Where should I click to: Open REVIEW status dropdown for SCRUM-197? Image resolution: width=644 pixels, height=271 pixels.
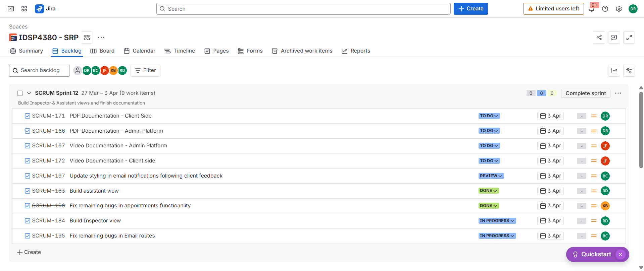point(491,176)
